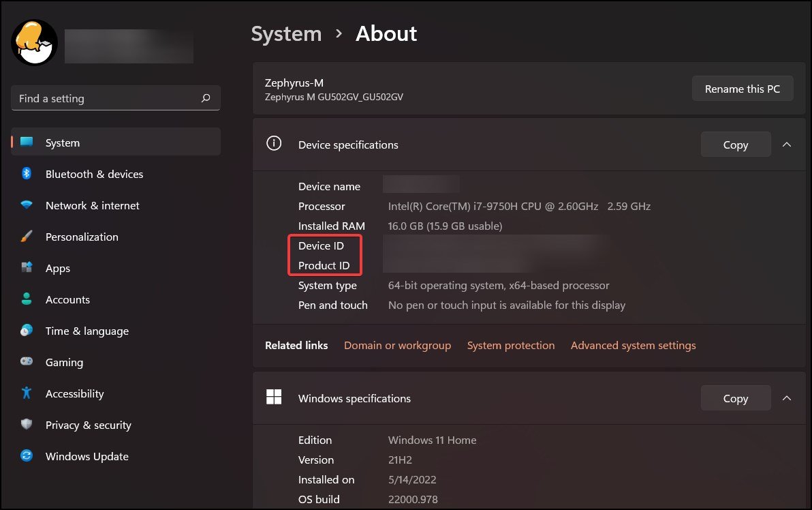Click the About page heading
The width and height of the screenshot is (812, 510).
coord(386,33)
